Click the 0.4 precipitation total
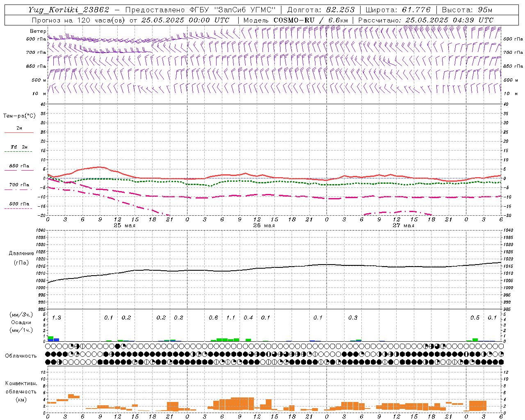Viewport: 525px width, 420px height. (248, 318)
